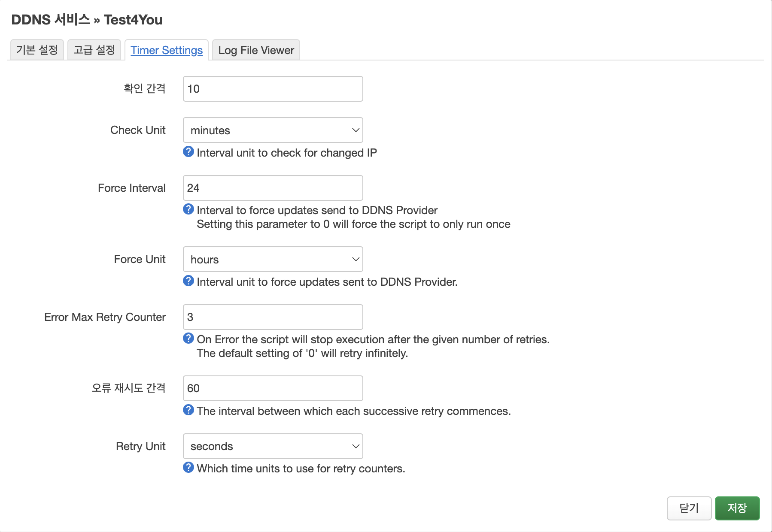Focus the Force Interval input field
This screenshot has height=532, width=772.
273,188
